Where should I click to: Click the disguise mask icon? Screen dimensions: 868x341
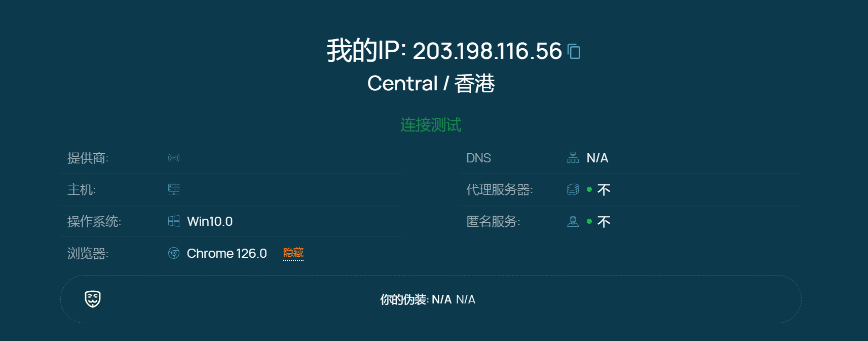coord(93,299)
